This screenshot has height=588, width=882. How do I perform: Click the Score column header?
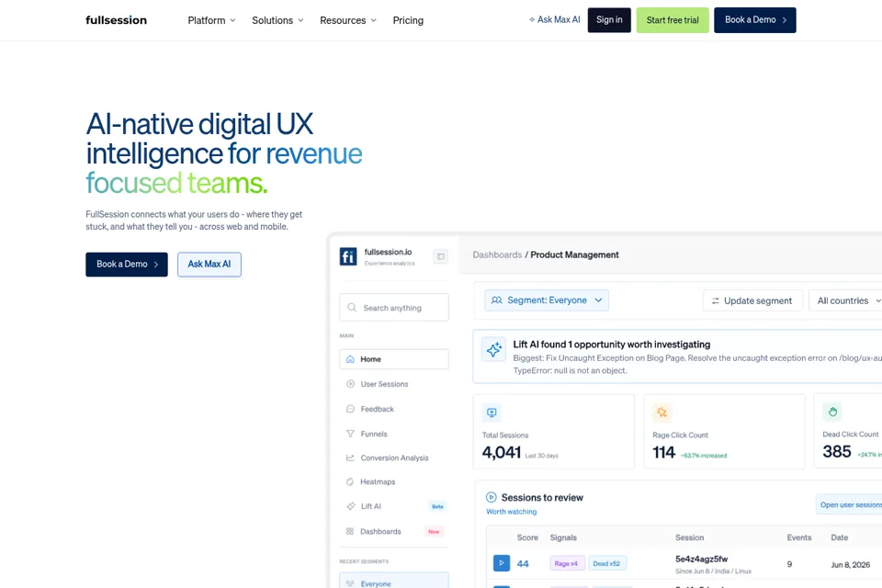pyautogui.click(x=527, y=537)
